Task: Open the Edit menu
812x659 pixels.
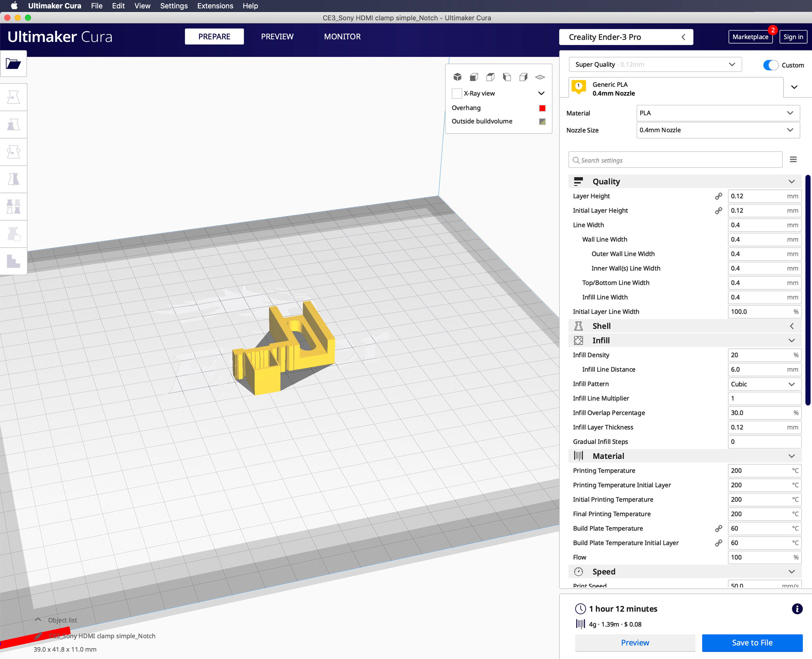Action: (118, 6)
